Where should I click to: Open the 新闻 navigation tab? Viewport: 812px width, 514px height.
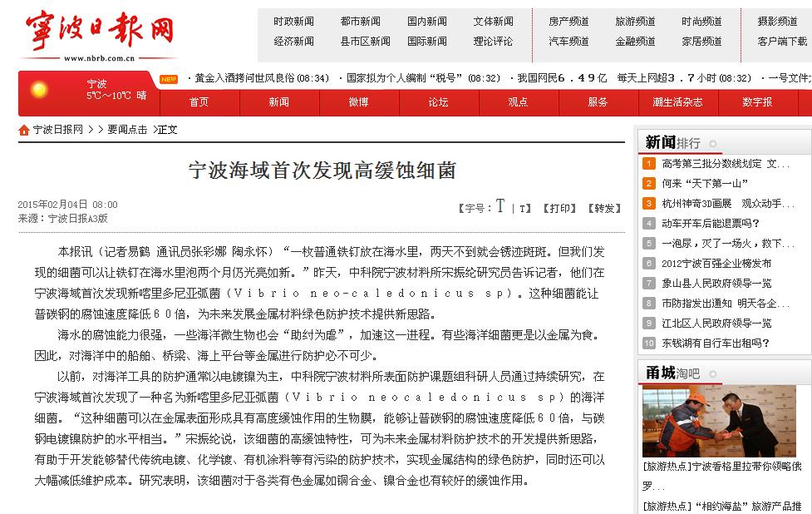point(279,102)
